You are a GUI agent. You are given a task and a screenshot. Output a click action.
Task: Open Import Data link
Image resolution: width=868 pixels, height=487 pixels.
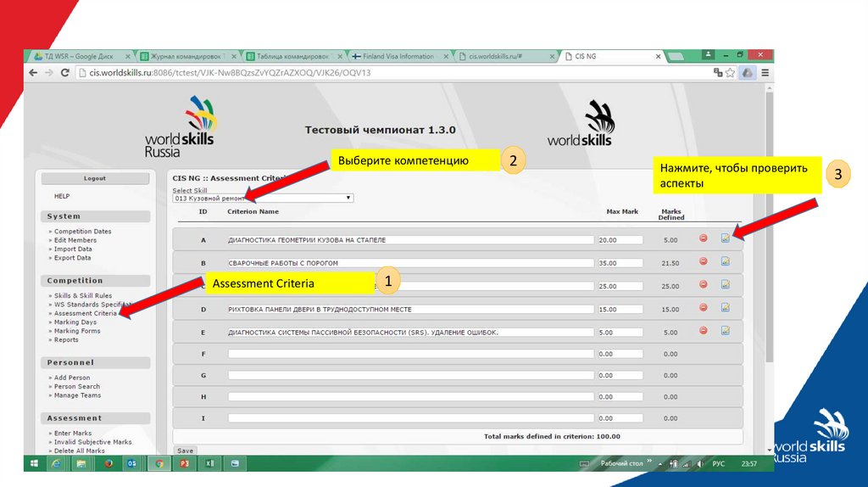(73, 249)
